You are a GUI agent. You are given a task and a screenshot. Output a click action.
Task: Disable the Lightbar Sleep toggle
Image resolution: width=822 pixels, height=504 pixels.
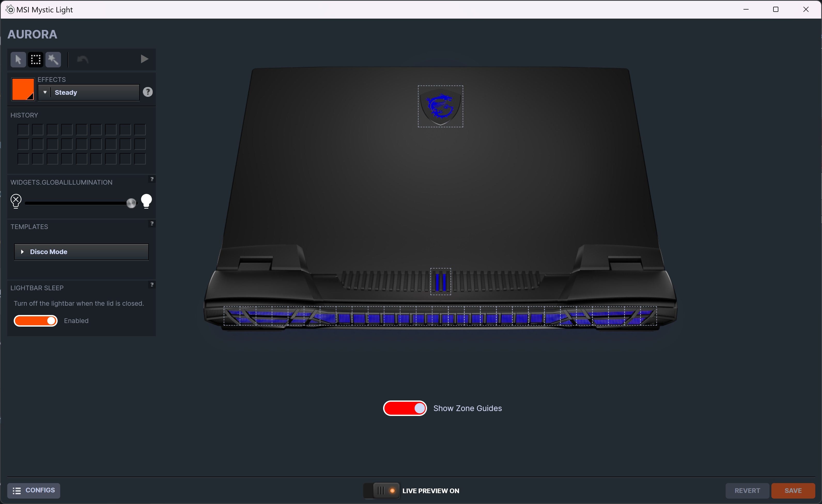[x=36, y=321]
